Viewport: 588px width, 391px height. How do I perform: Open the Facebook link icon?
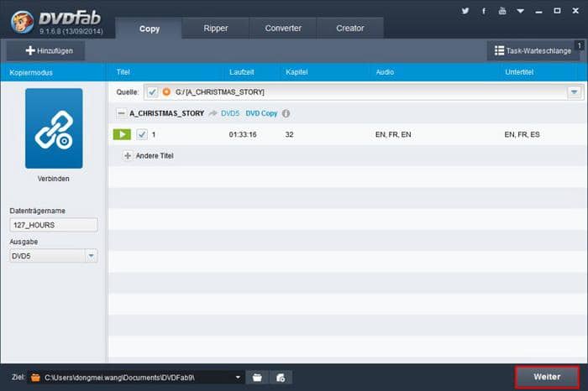[484, 11]
